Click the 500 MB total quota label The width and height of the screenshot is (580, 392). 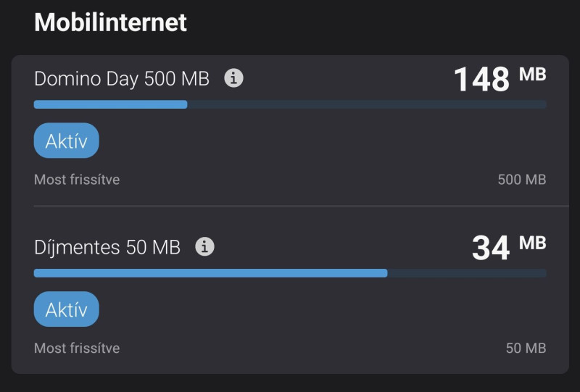(x=522, y=180)
